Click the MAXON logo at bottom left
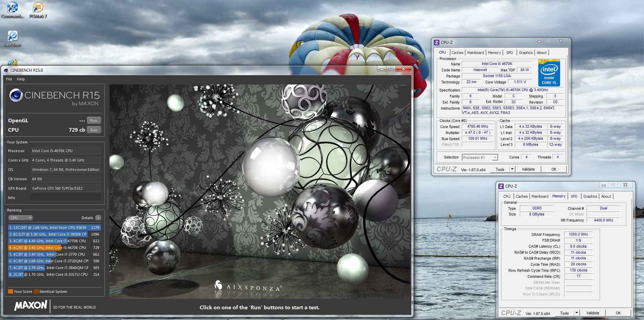Screen dimensions: 644x320 tap(31, 306)
